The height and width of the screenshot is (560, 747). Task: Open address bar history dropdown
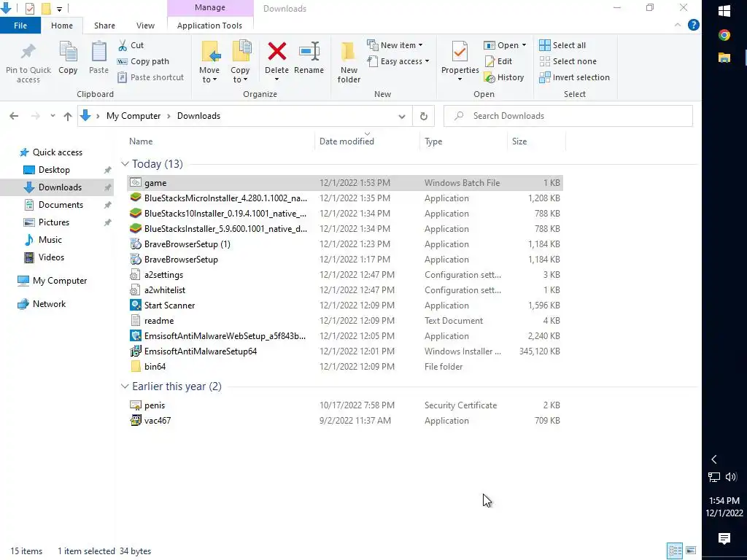[402, 116]
